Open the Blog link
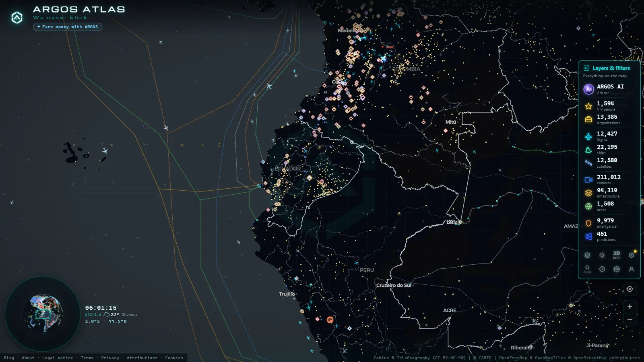 [9, 358]
